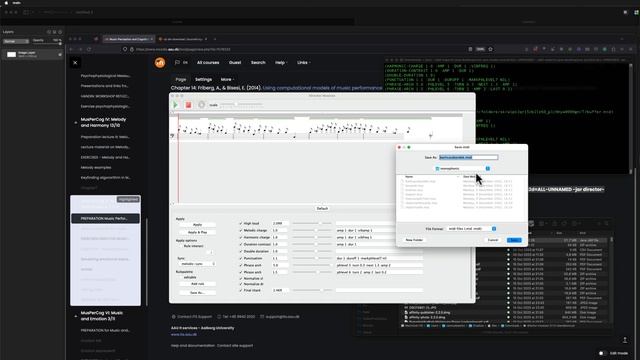Adjust the High loud slider
The height and width of the screenshot is (360, 640).
312,223
